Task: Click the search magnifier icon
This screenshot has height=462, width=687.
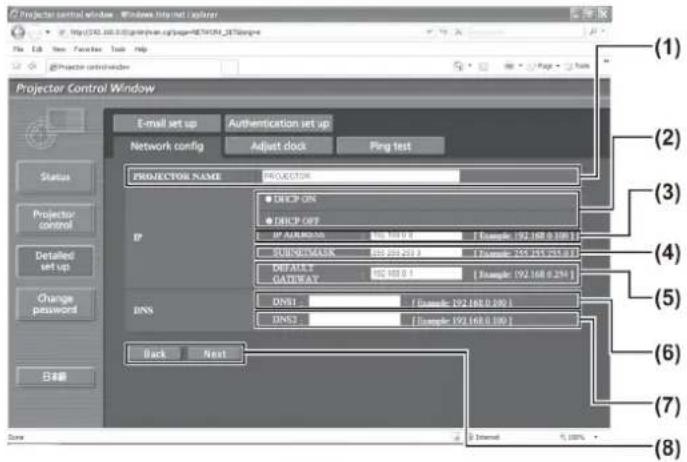Action: tap(593, 32)
